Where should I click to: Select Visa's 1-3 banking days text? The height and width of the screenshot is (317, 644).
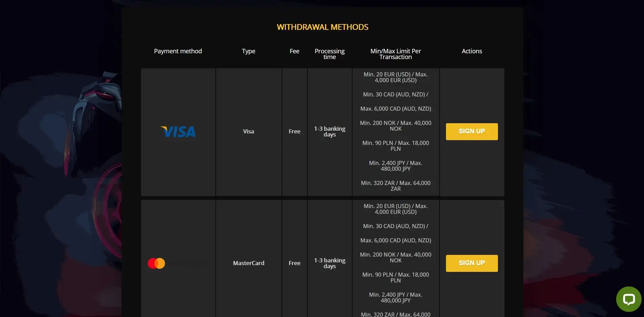(329, 132)
